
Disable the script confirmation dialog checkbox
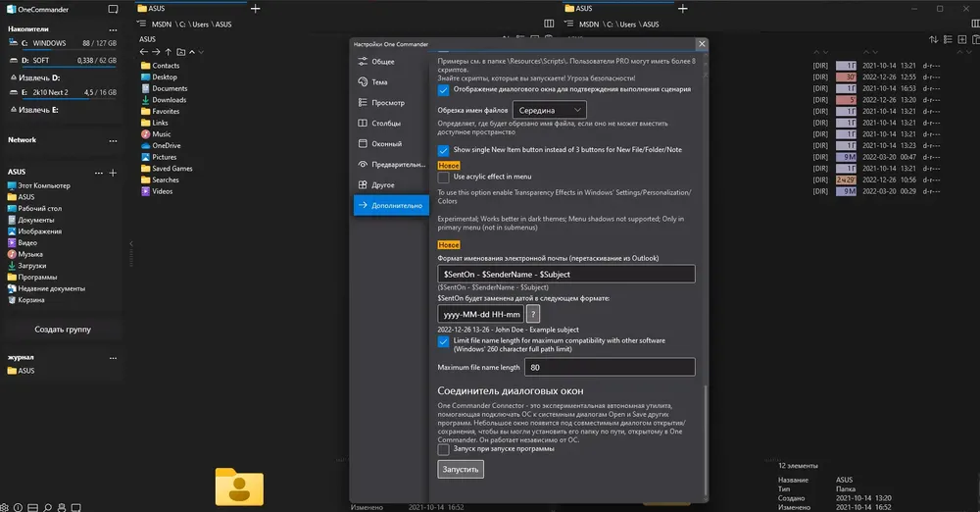[x=443, y=90]
